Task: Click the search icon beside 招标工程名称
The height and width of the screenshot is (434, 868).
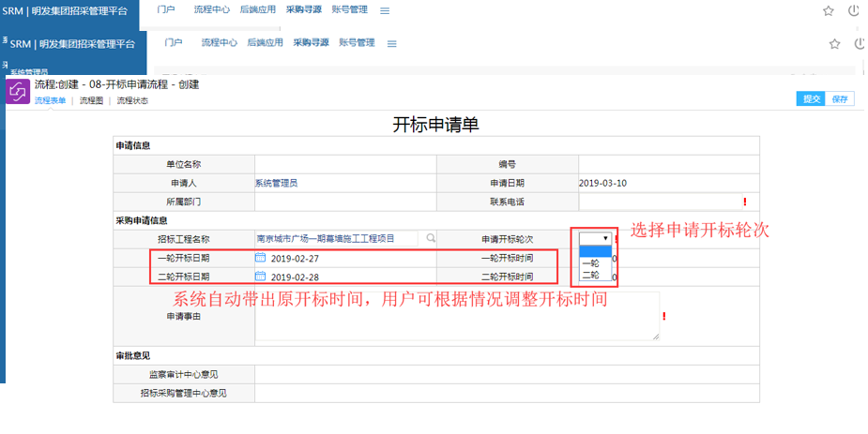Action: click(x=431, y=239)
